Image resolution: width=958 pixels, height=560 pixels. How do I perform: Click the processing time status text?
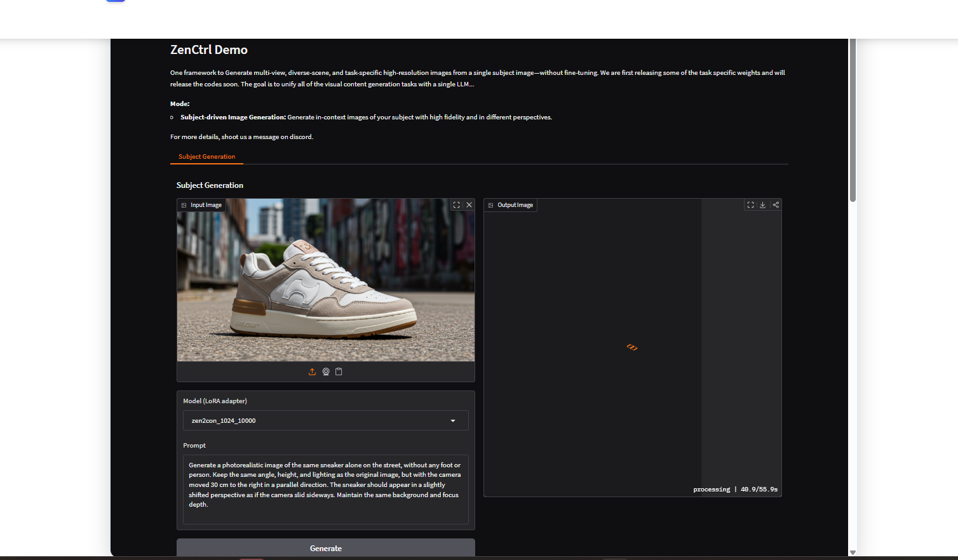735,490
